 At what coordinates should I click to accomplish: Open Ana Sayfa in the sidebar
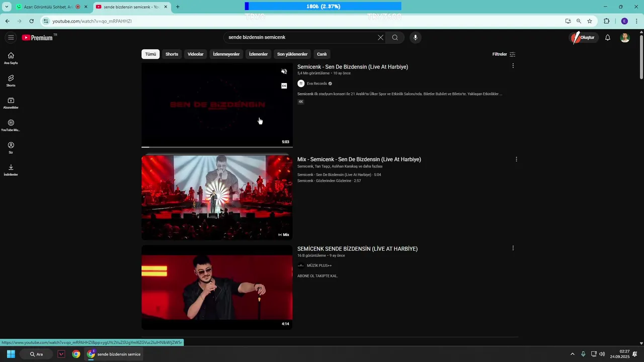(x=11, y=58)
